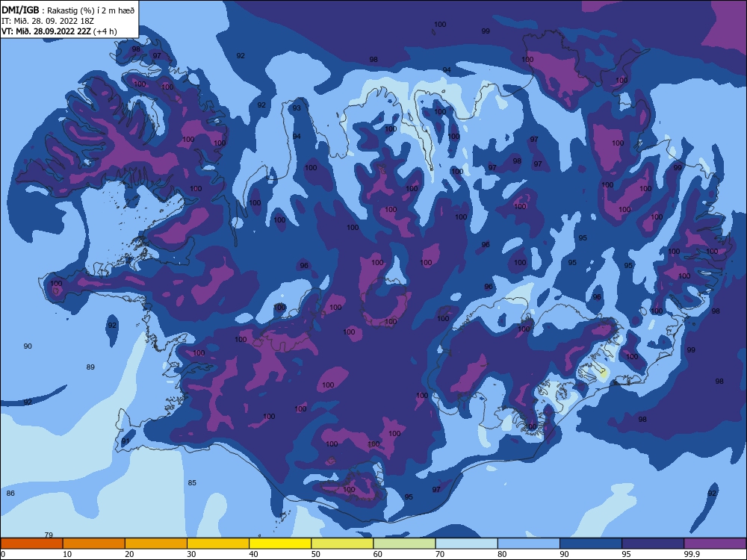Click the 'VT: Mið. 28.09.2022 22Z (+4 h)' line
The image size is (747, 560).
[x=59, y=31]
